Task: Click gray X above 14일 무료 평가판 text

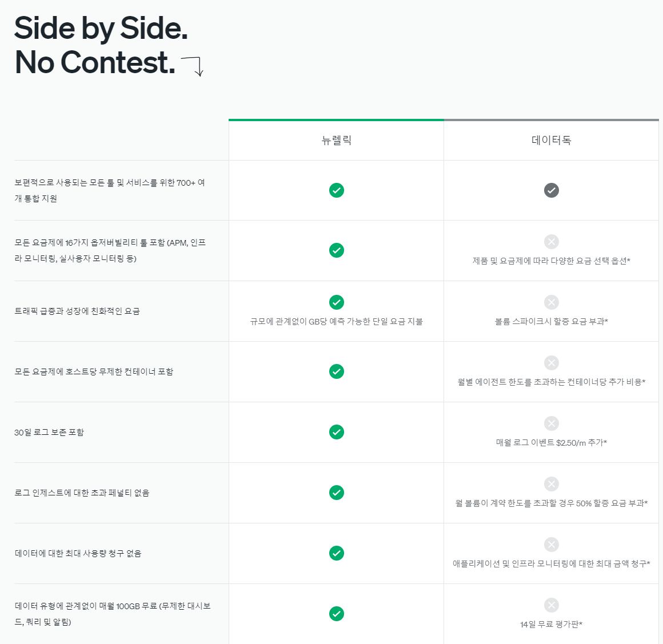Action: (x=552, y=605)
